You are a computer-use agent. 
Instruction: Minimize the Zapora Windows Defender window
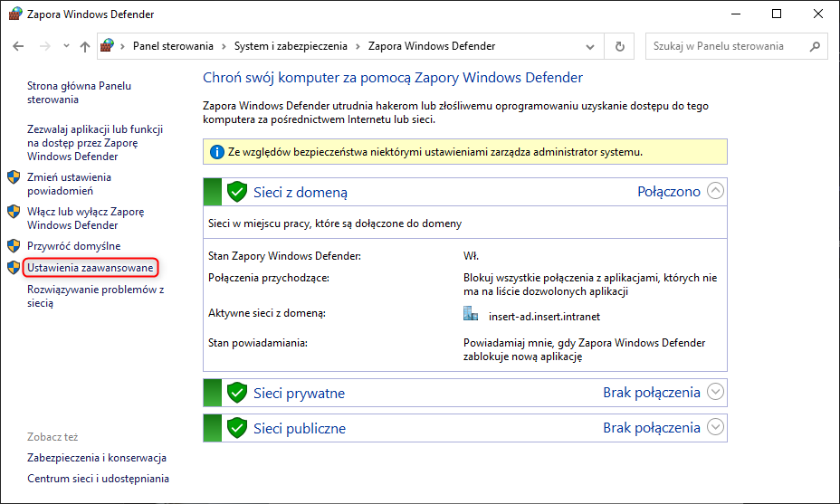click(736, 14)
